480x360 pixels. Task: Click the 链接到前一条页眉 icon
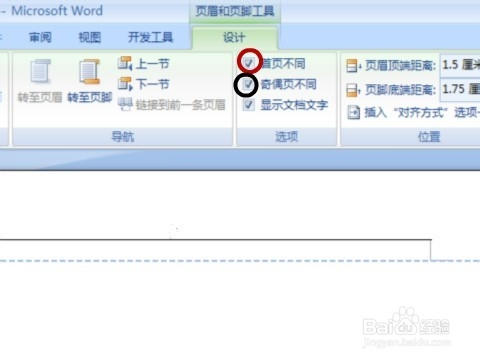[125, 104]
